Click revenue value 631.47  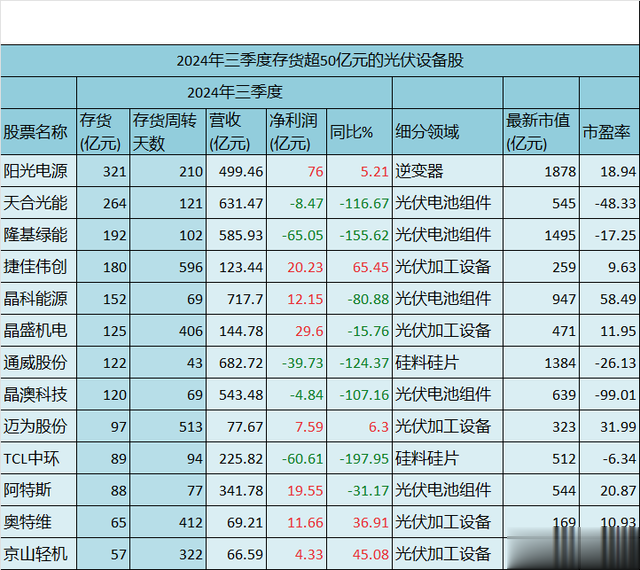tap(241, 203)
